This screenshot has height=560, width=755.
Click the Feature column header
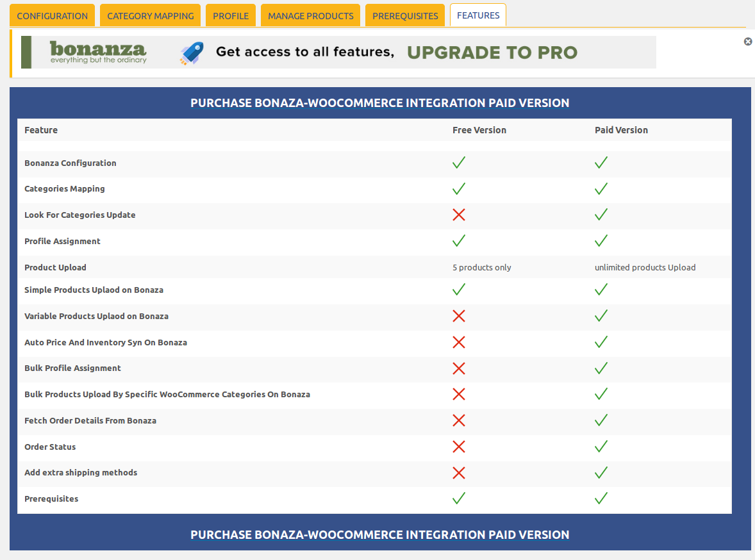(x=41, y=130)
